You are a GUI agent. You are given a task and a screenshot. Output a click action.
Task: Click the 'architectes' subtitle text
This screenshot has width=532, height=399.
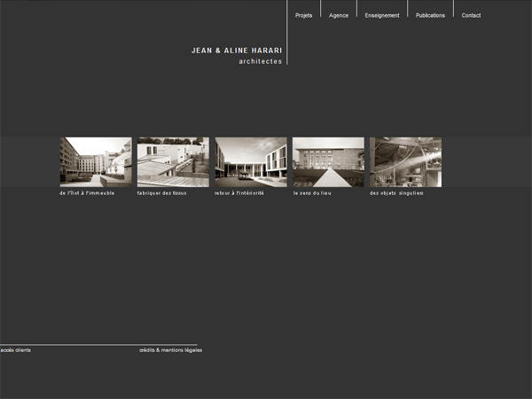coord(260,61)
